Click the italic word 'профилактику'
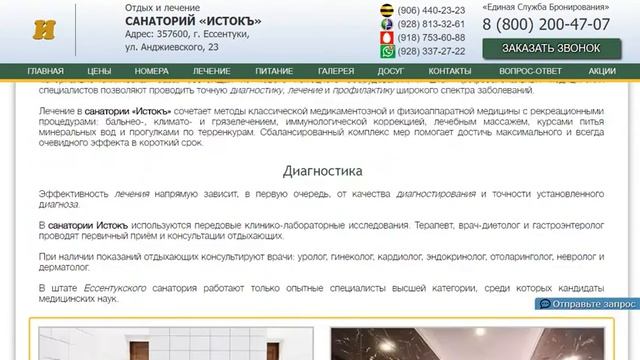The height and width of the screenshot is (360, 640). tap(363, 90)
